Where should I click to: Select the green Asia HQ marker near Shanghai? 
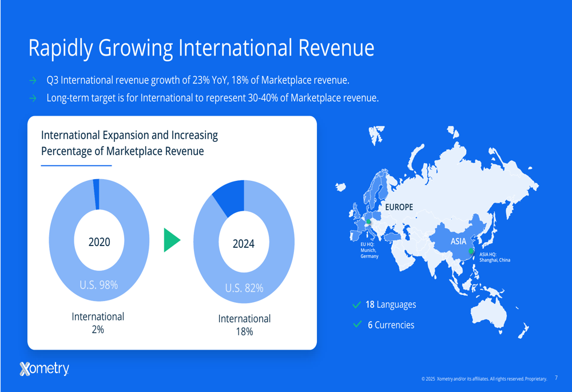tap(471, 251)
